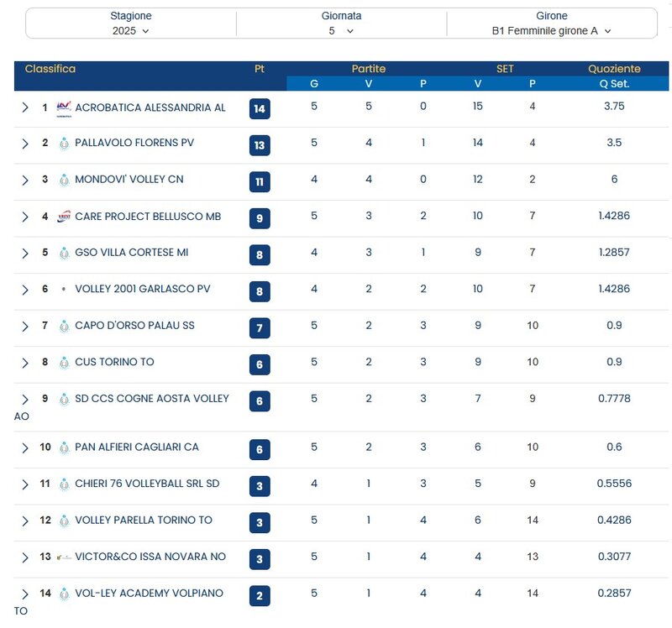Click the Acrobatica Alessandria team logo
This screenshot has width=672, height=628.
coord(64,107)
